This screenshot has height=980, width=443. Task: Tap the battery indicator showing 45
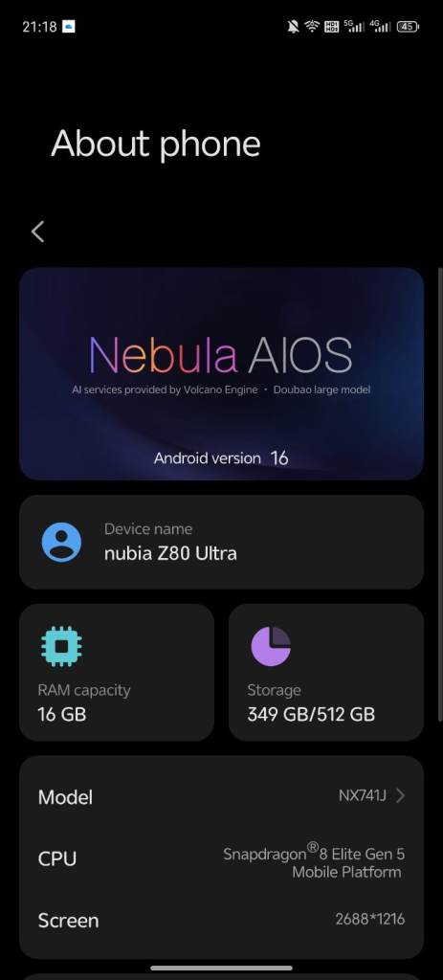click(408, 26)
